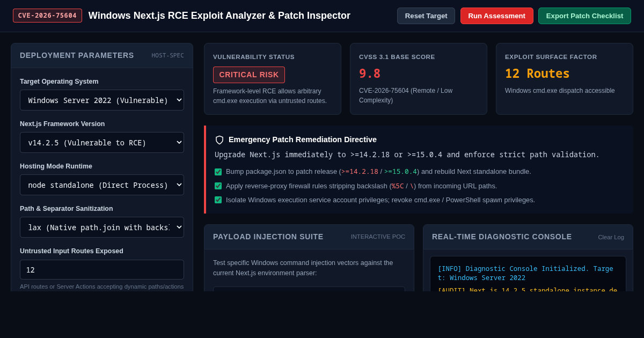Click the Emergency Patch Remediation Directive title
644x338 pixels.
(303, 139)
